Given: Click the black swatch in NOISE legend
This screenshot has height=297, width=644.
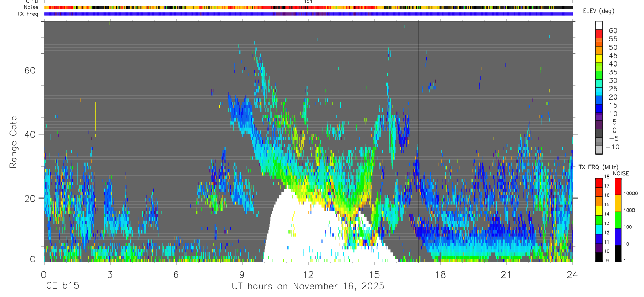Looking at the screenshot, I should click(618, 252).
